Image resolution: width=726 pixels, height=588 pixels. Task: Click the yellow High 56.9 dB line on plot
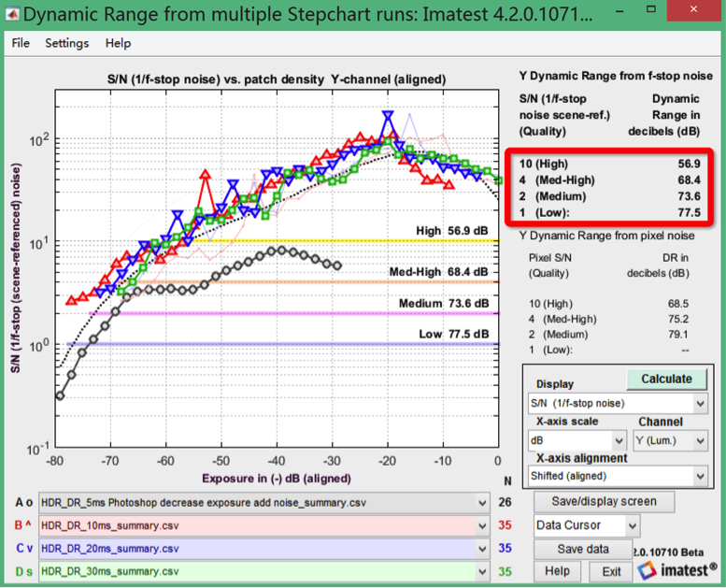pyautogui.click(x=280, y=241)
